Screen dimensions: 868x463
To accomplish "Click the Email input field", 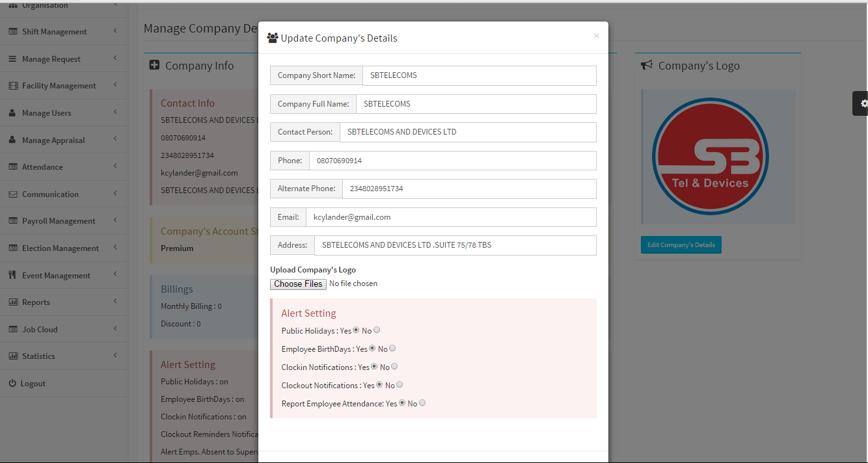I will pos(450,217).
